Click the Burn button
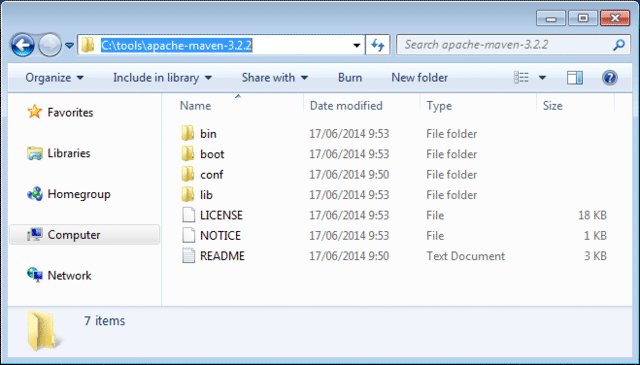The height and width of the screenshot is (365, 640). pos(350,78)
